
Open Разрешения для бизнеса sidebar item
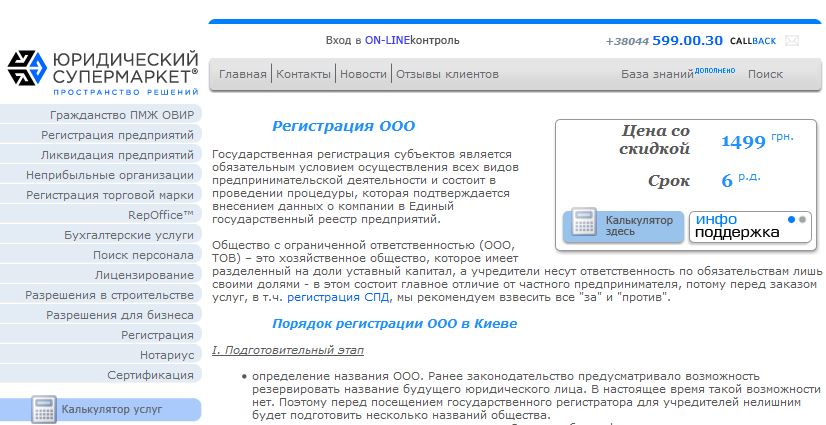[x=101, y=315]
